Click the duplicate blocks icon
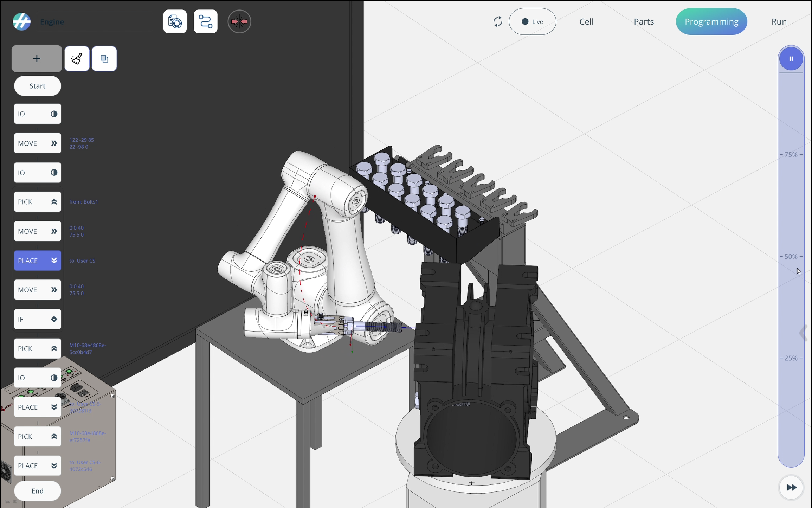 [104, 59]
